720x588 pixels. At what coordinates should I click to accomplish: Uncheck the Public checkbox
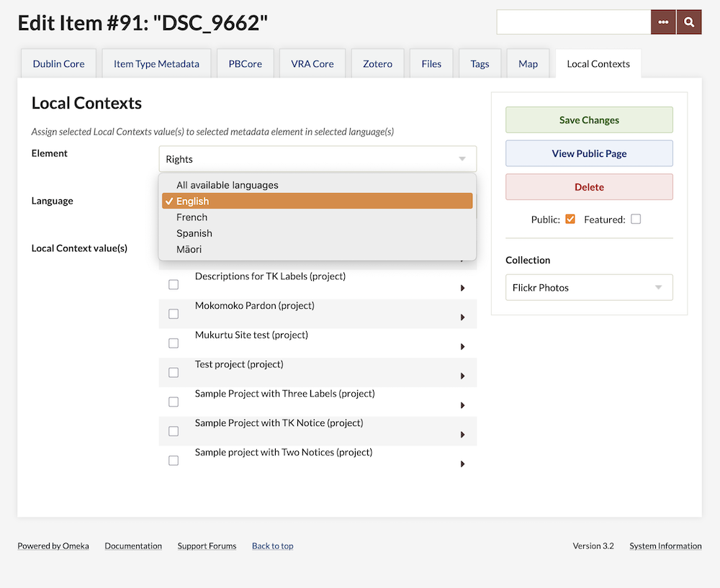point(570,220)
